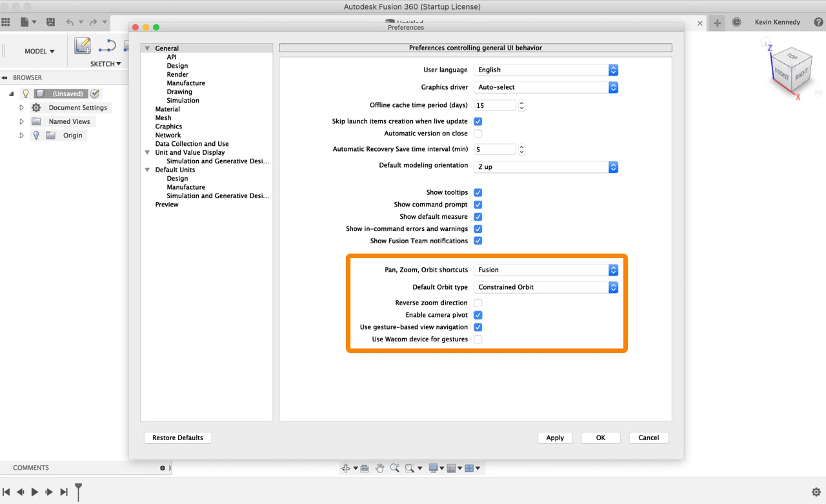826x504 pixels.
Task: Expand the Named Views browser node
Action: 21,121
